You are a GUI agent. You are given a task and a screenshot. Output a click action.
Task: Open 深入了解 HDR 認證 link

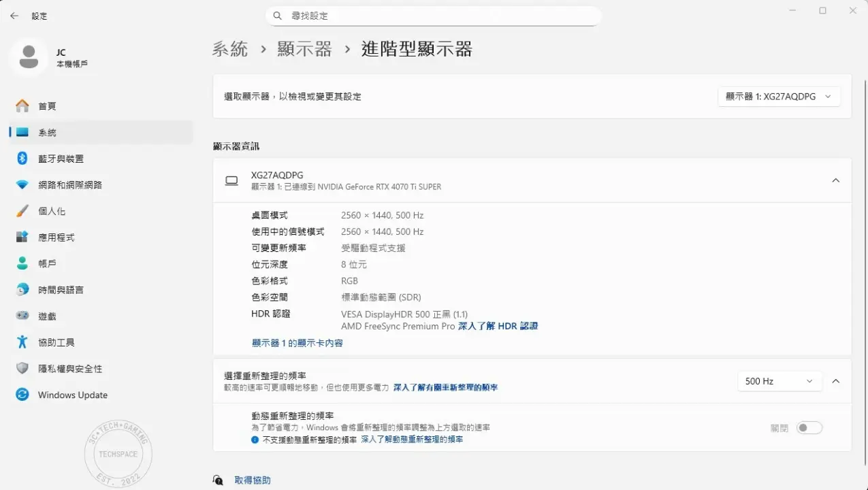(x=498, y=327)
